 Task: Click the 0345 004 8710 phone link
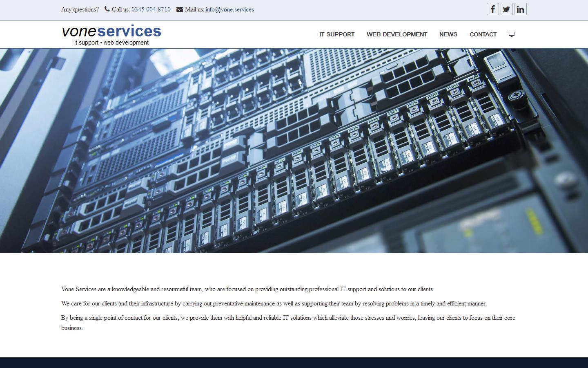point(151,9)
